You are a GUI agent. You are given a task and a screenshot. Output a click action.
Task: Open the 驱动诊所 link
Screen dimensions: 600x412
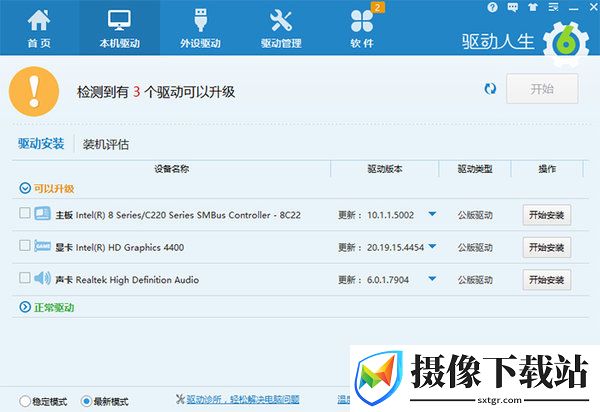coord(243,400)
